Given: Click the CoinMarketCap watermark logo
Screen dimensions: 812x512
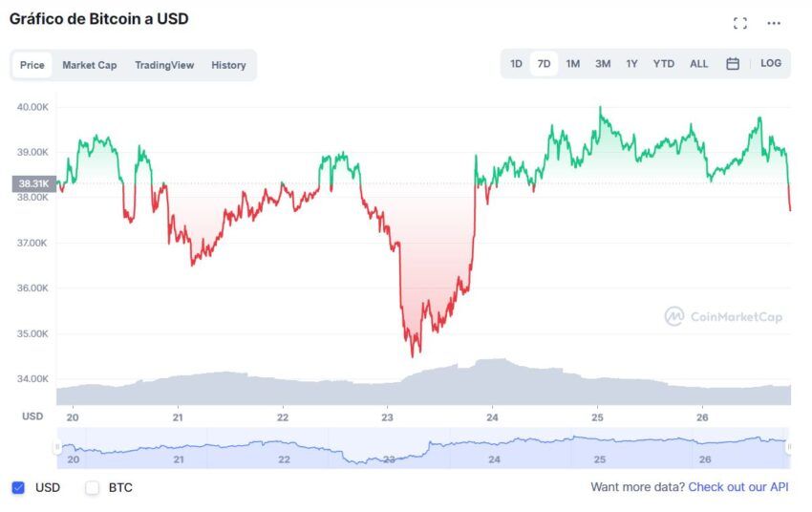Looking at the screenshot, I should (723, 316).
